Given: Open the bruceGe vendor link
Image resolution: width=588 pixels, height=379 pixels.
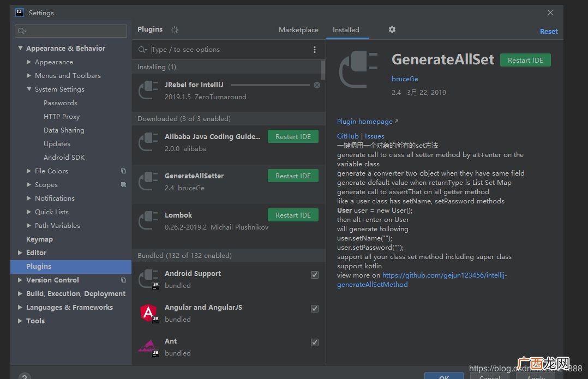Looking at the screenshot, I should pyautogui.click(x=405, y=79).
